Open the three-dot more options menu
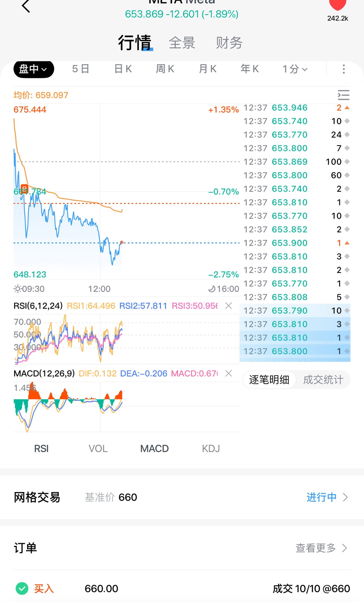This screenshot has height=602, width=364. click(x=343, y=69)
